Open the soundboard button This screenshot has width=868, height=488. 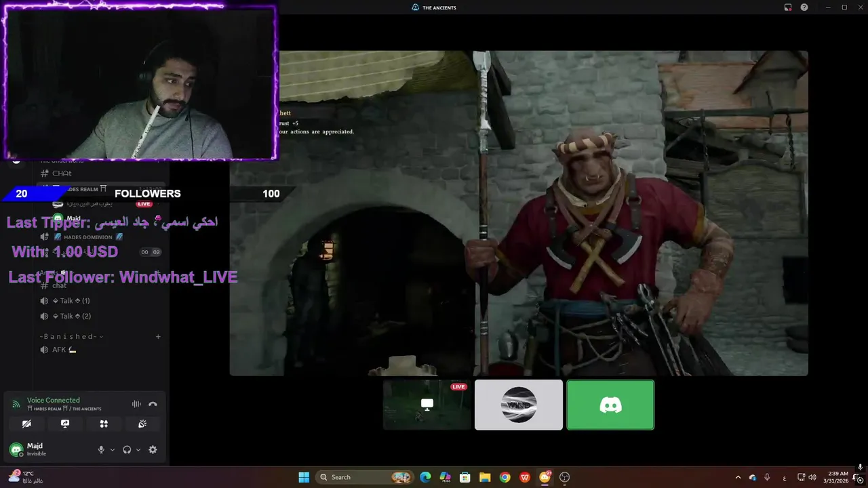coord(142,424)
